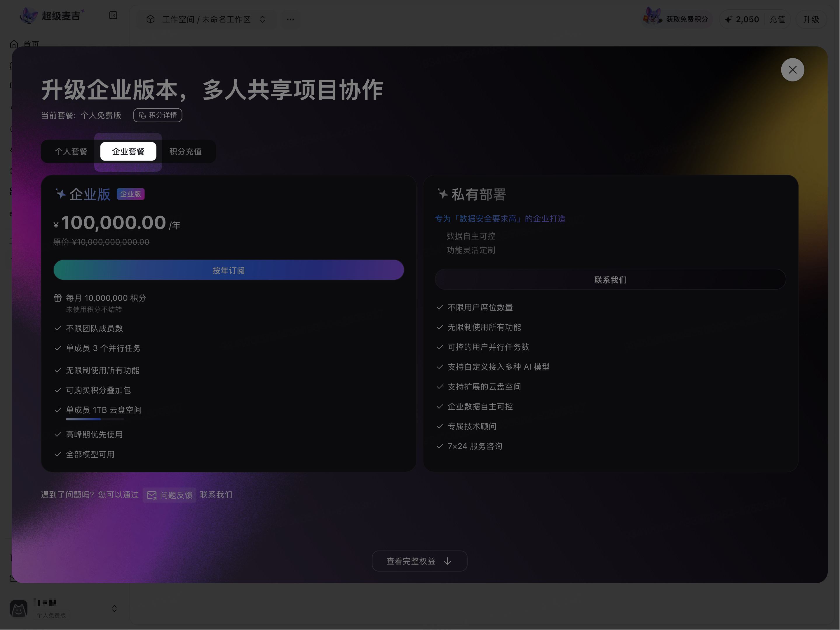This screenshot has height=630, width=840.
Task: Click the 升级 upgrade button in header
Action: tap(811, 19)
